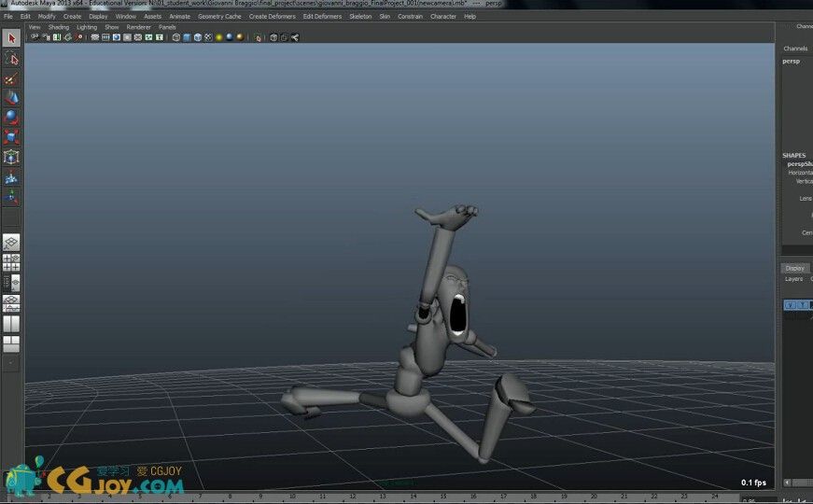Choose the Paint Selection brush tool

point(11,78)
